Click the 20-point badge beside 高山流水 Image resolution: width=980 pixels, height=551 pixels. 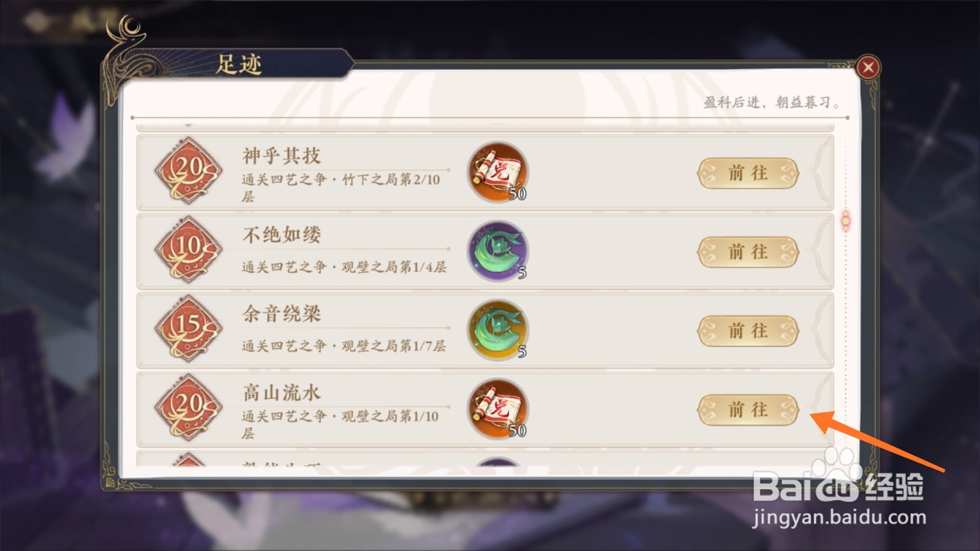pos(188,408)
